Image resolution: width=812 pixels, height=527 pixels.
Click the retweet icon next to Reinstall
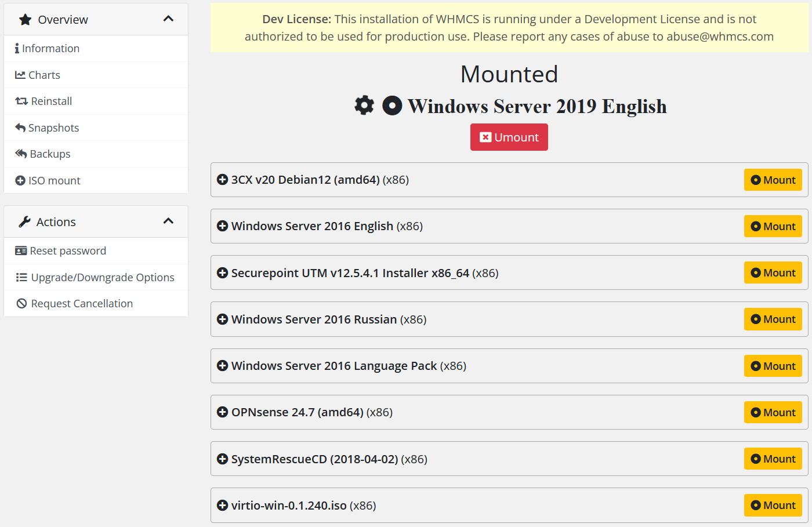(x=21, y=101)
